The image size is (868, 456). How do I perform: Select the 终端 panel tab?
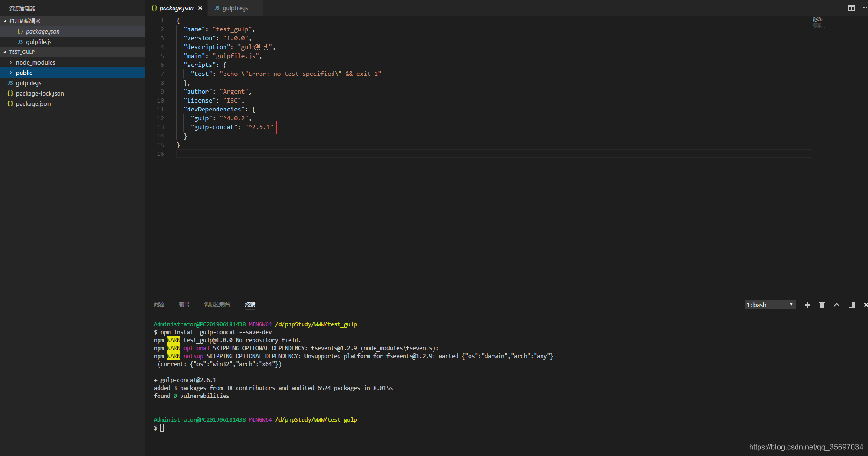point(250,304)
